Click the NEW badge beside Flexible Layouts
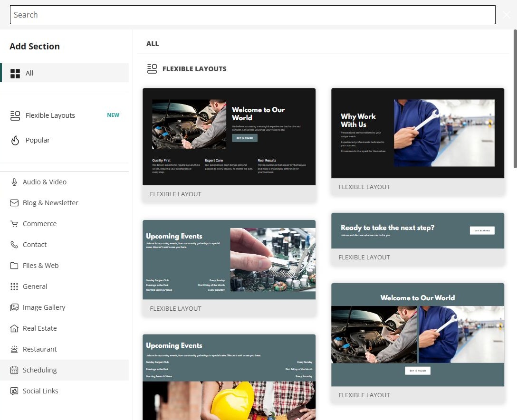Screen dimensions: 517x420 (x=113, y=115)
